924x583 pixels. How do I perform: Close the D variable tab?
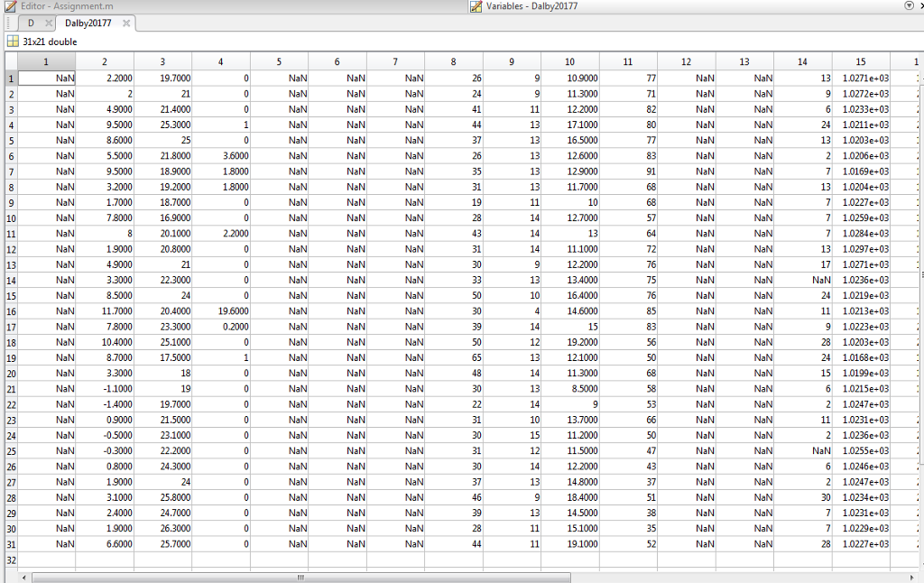pyautogui.click(x=49, y=23)
